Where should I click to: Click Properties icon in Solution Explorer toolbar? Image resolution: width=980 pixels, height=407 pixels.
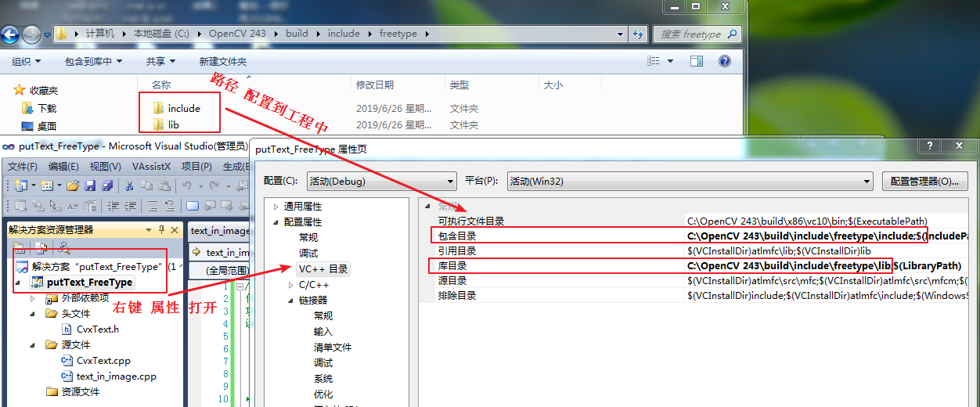tap(20, 249)
